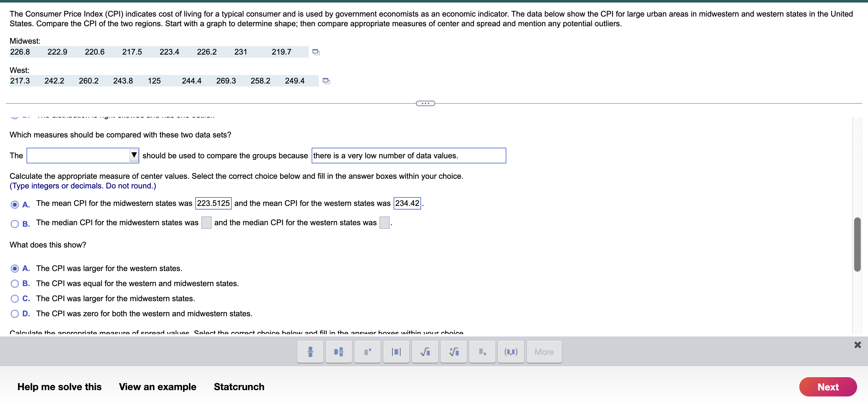The height and width of the screenshot is (407, 868).
Task: Expand More math symbols
Action: (x=543, y=352)
